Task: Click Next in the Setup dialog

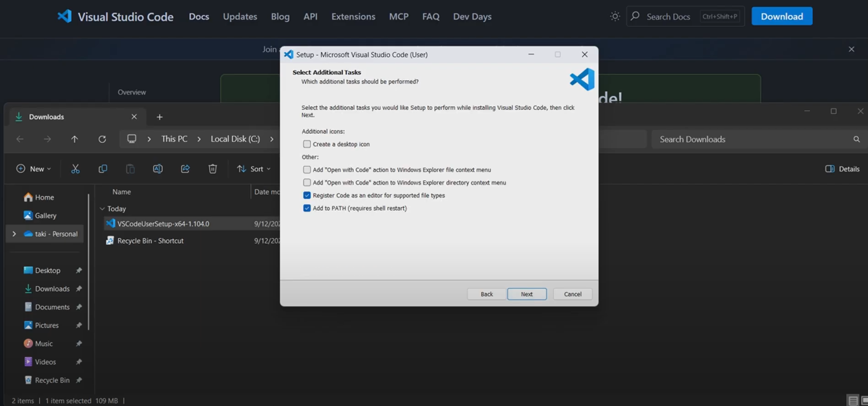Action: (x=527, y=294)
